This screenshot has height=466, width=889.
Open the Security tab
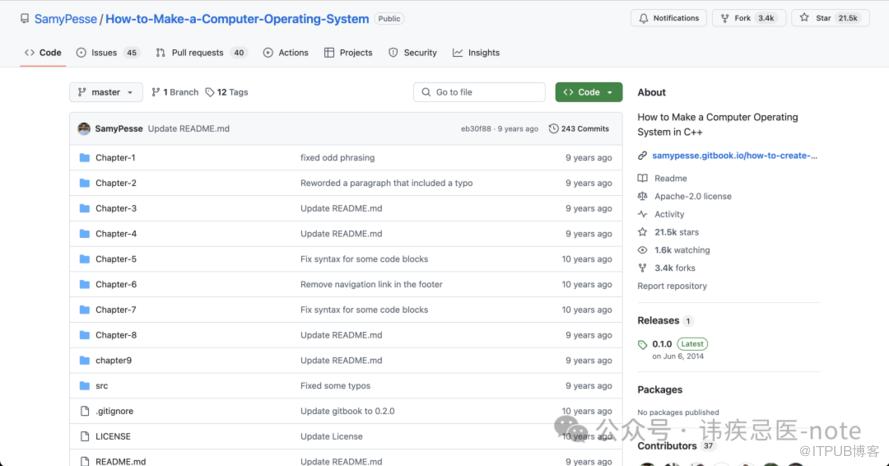click(x=413, y=53)
